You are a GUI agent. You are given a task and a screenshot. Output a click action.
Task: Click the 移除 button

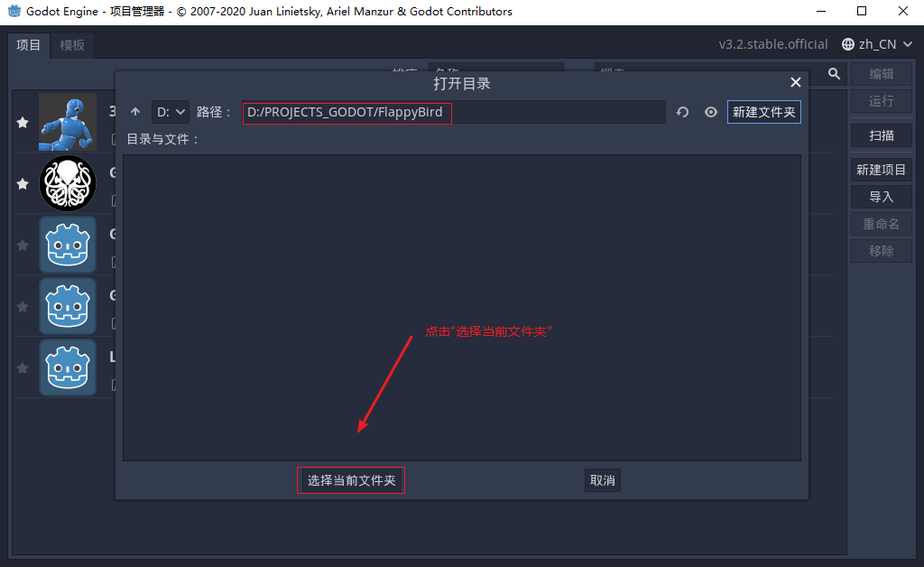(x=882, y=251)
